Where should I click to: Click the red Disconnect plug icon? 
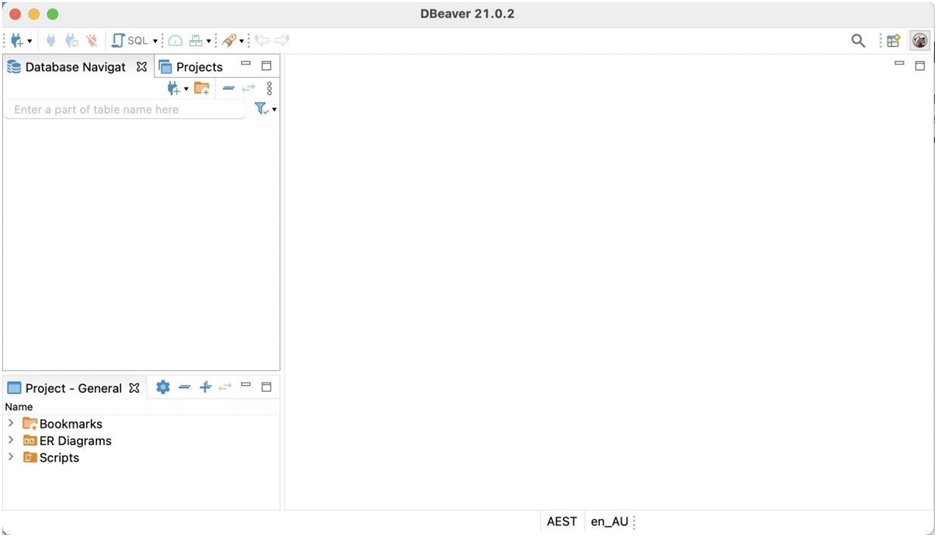(91, 41)
